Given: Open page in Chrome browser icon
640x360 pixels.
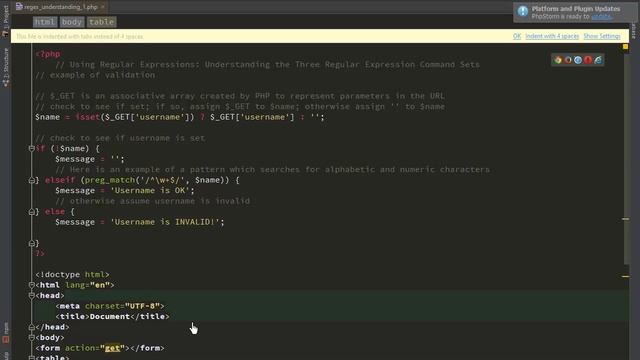Looking at the screenshot, I should (558, 60).
